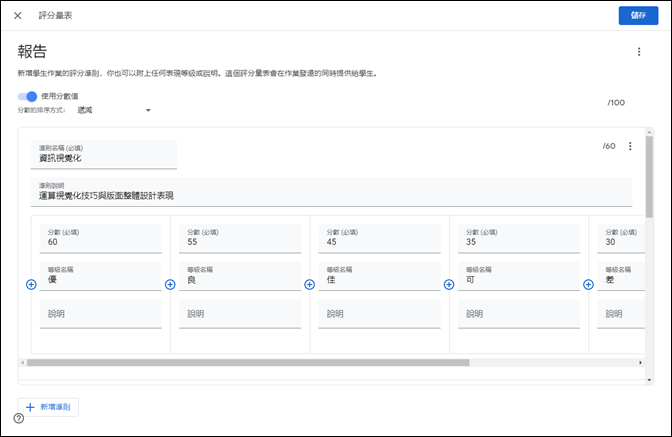Open the rubric more options menu beside 報告
Screen dimensions: 672x437
pyautogui.click(x=639, y=52)
